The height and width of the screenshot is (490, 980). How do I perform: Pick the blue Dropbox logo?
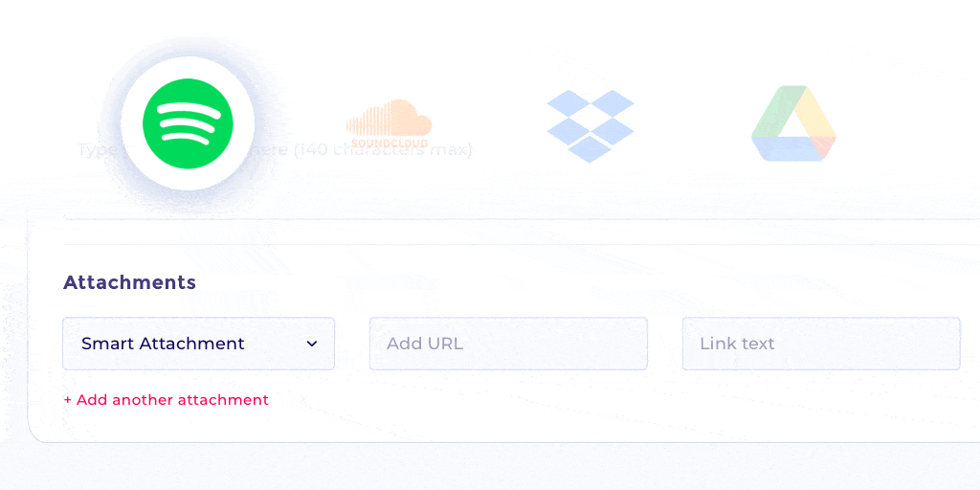pyautogui.click(x=590, y=125)
